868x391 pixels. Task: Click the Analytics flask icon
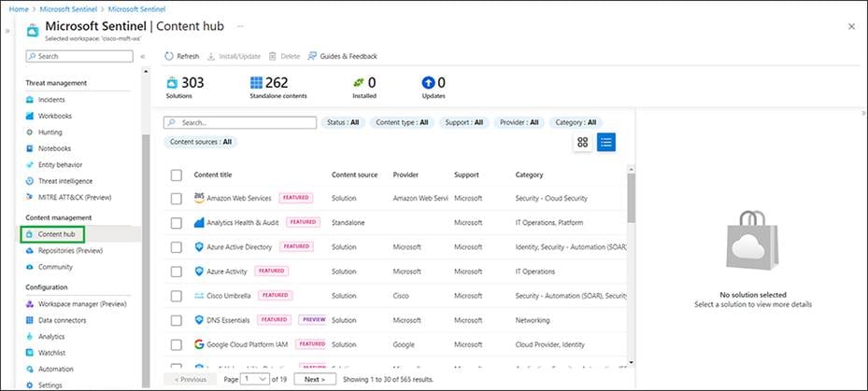(x=30, y=336)
